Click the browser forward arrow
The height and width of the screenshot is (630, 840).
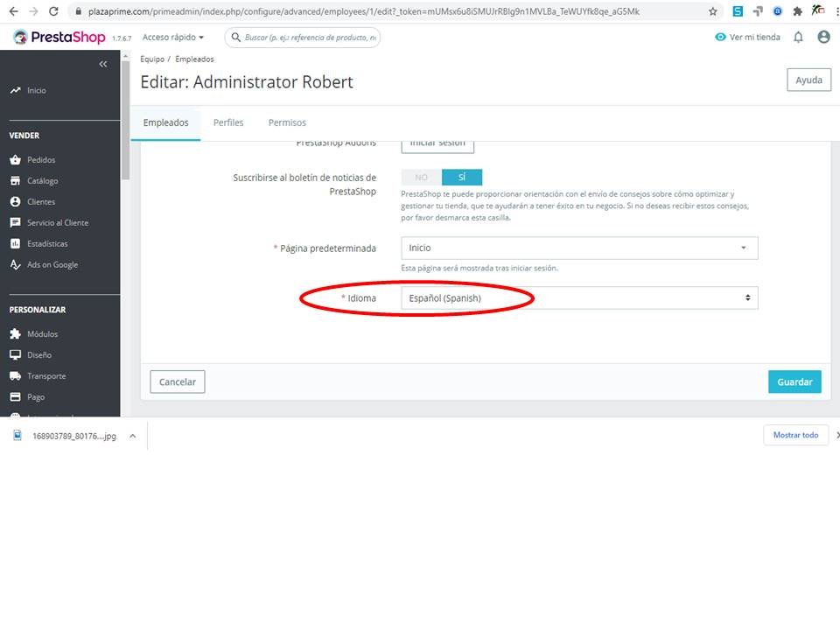click(x=33, y=11)
